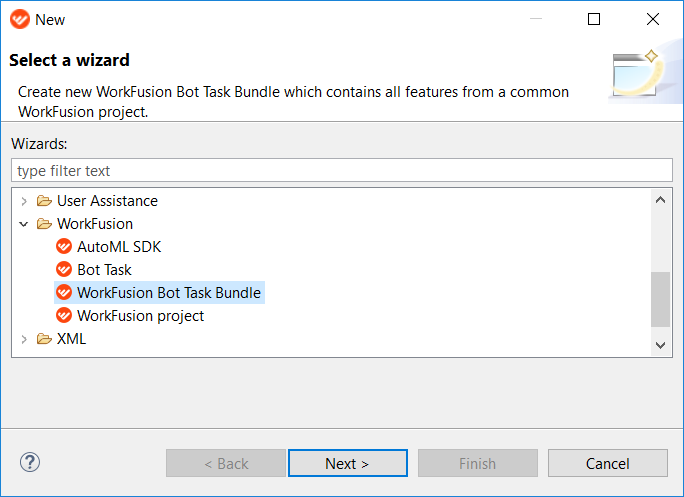Viewport: 684px width, 497px height.
Task: Click the scroll down arrow in wizard list
Action: click(x=660, y=345)
